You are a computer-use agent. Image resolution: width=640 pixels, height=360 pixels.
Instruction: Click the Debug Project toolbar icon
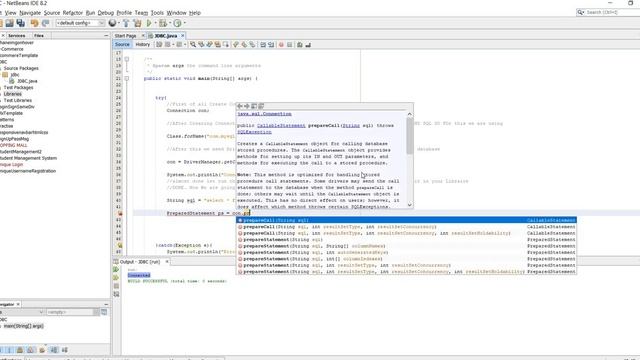(x=162, y=23)
